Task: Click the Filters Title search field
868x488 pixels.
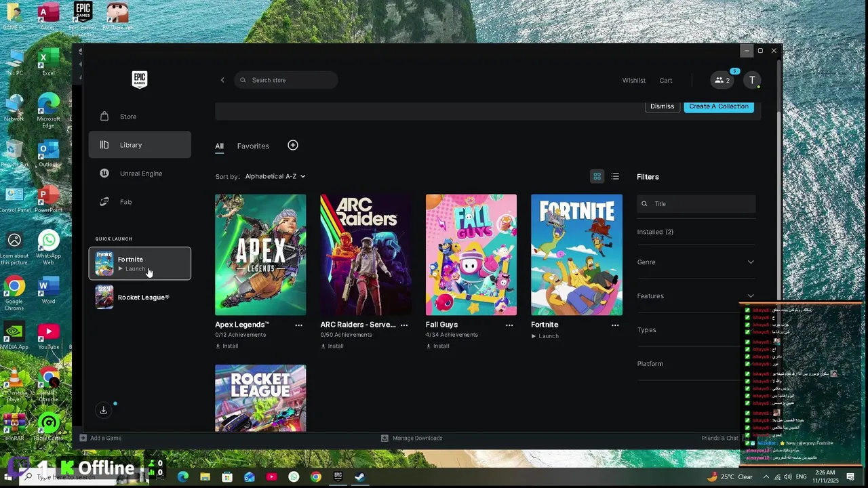Action: 696,203
